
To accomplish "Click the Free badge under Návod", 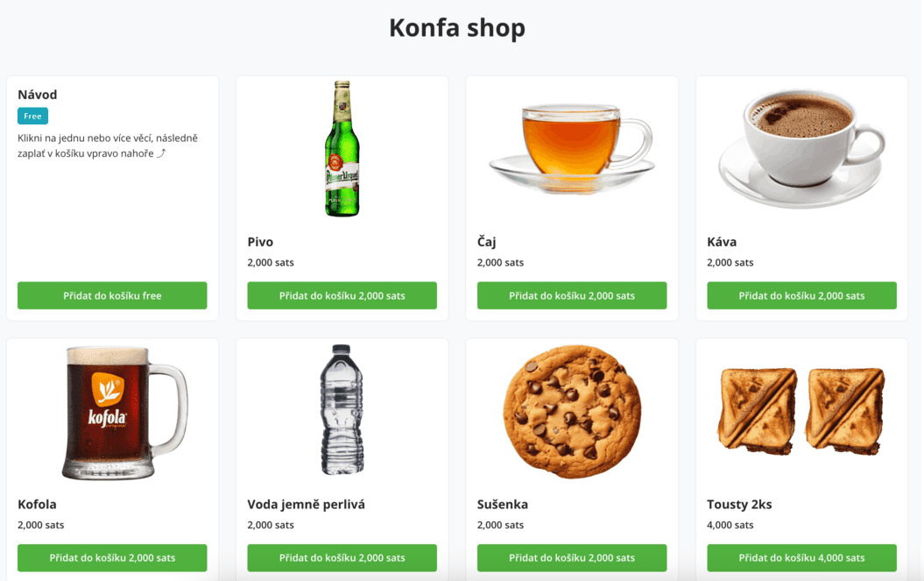I will click(32, 116).
